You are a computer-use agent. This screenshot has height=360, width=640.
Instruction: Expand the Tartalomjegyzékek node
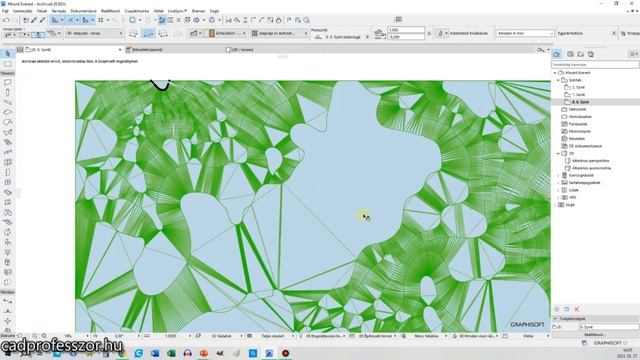point(558,183)
